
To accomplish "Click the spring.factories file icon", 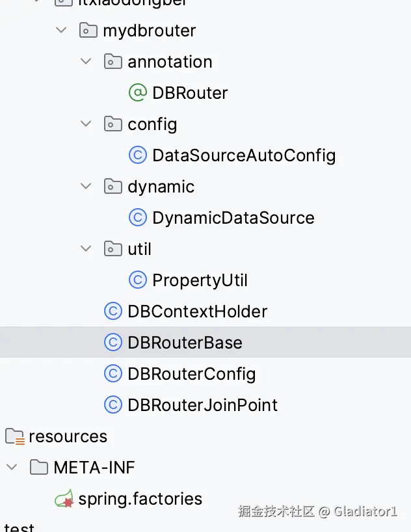I will click(64, 499).
